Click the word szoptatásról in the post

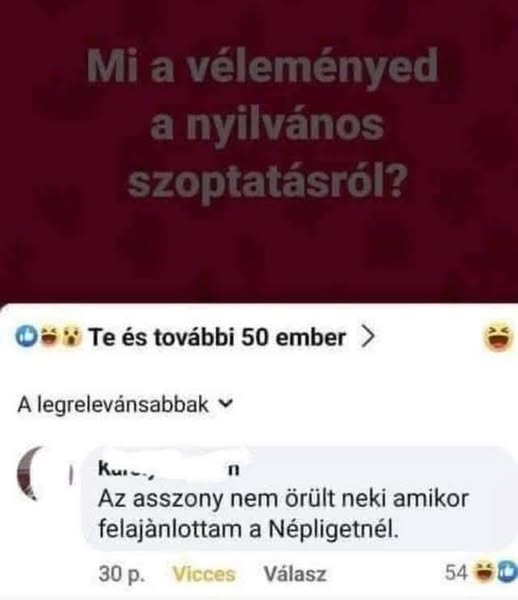[266, 181]
